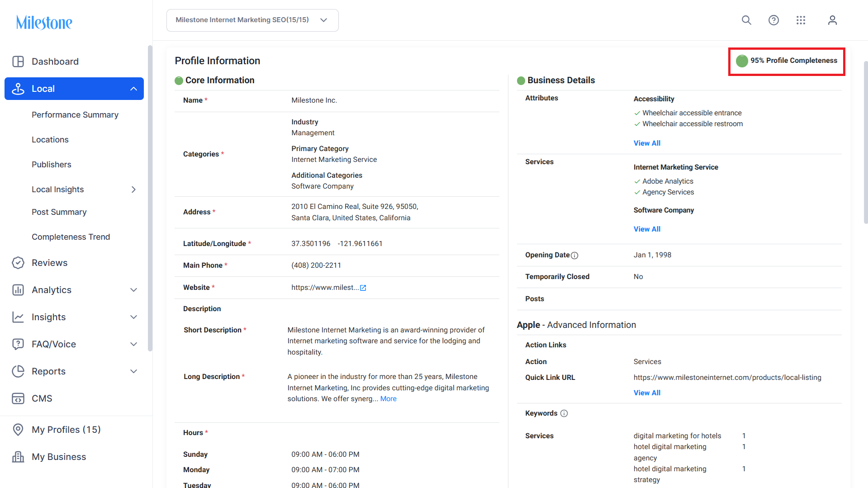
Task: Click the Reviews badge icon
Action: click(x=18, y=263)
